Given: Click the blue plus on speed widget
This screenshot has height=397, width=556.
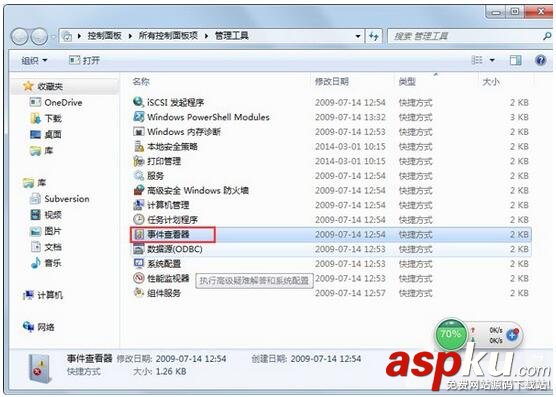Looking at the screenshot, I should click(x=512, y=335).
